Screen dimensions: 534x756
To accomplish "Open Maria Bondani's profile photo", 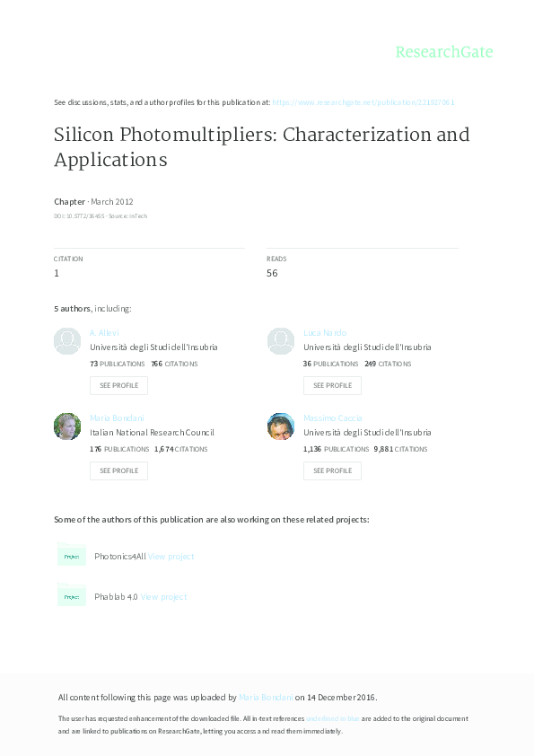I will pos(67,426).
